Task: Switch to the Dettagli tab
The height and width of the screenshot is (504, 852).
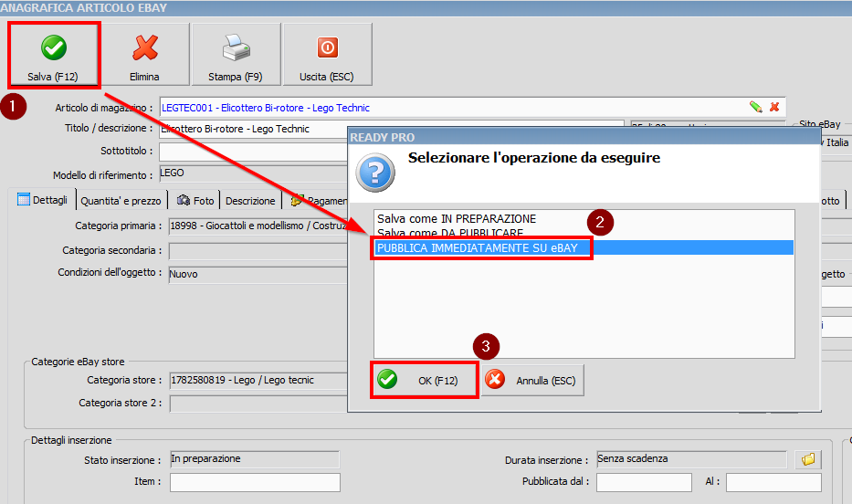Action: [42, 200]
